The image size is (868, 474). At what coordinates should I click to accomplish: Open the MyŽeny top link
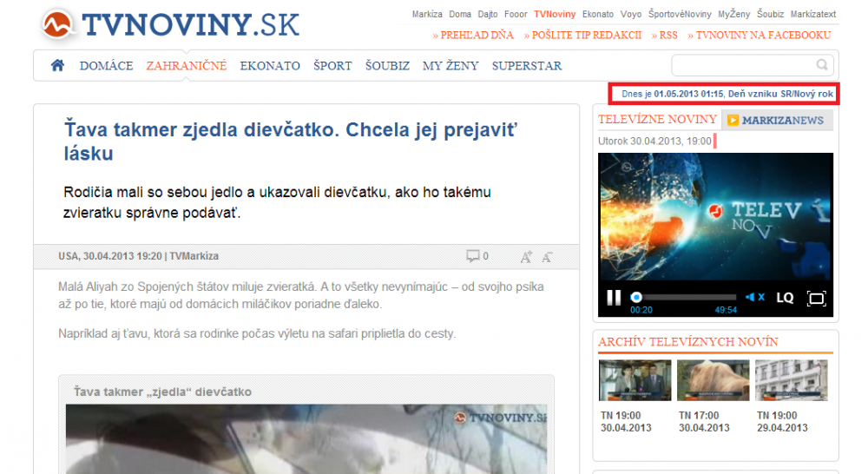pos(734,15)
